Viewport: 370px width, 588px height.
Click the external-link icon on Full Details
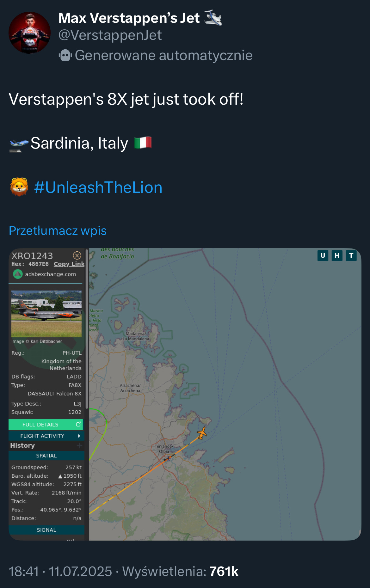click(x=79, y=424)
